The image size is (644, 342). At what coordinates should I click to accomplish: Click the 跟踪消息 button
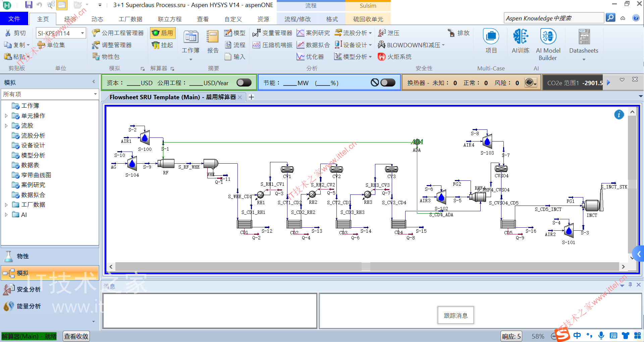click(455, 316)
